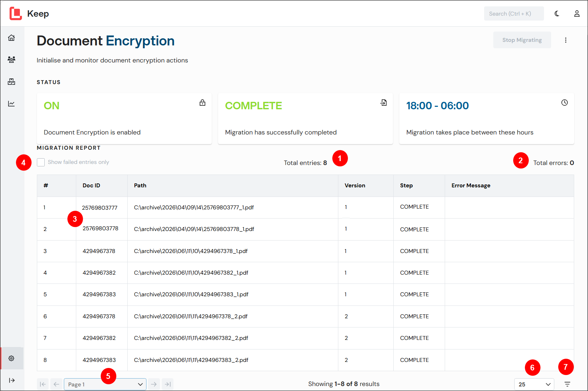This screenshot has width=588, height=391.
Task: Click path ending 4294967378_1.pdf
Action: pyautogui.click(x=191, y=251)
